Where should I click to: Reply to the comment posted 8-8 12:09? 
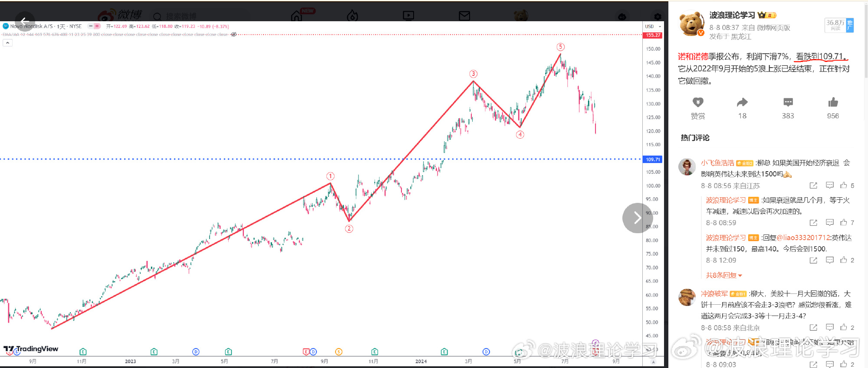830,261
